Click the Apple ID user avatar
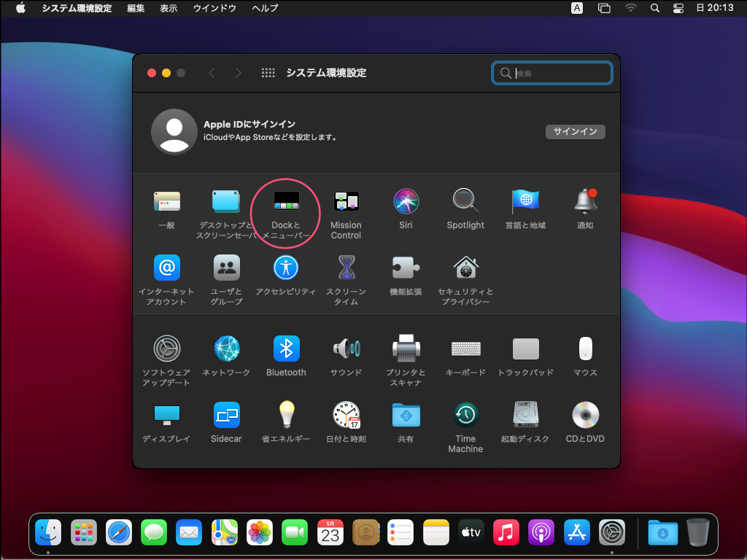Viewport: 747px width, 560px height. click(x=174, y=132)
